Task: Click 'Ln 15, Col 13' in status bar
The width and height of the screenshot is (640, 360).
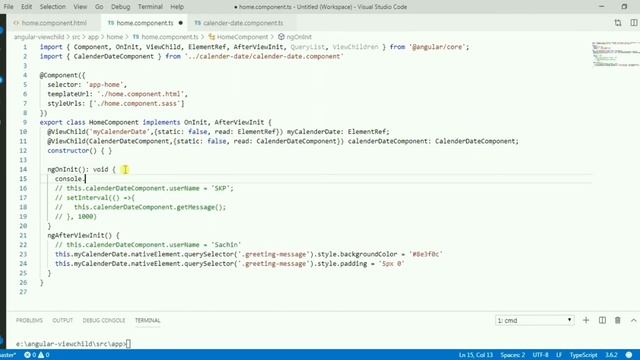Action: click(x=476, y=355)
